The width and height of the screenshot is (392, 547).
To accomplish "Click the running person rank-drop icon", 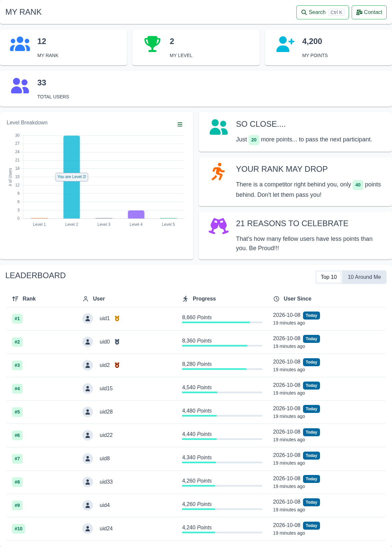I will tap(218, 172).
